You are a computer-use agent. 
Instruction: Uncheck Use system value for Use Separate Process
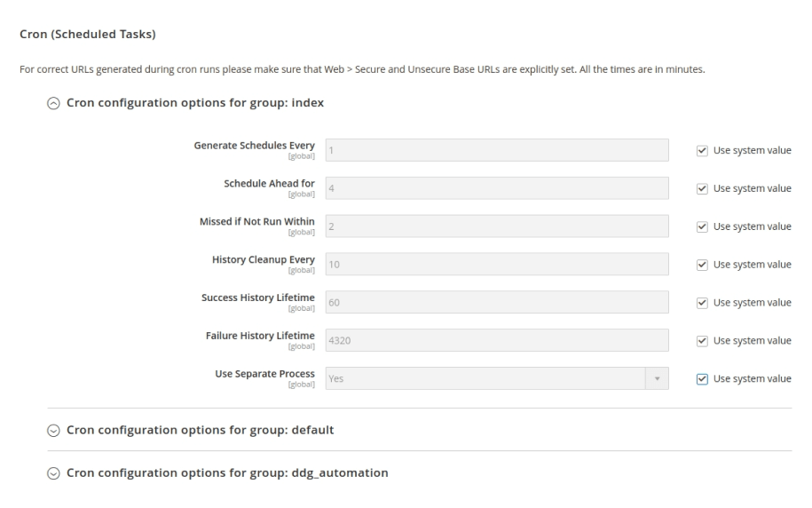pyautogui.click(x=704, y=379)
